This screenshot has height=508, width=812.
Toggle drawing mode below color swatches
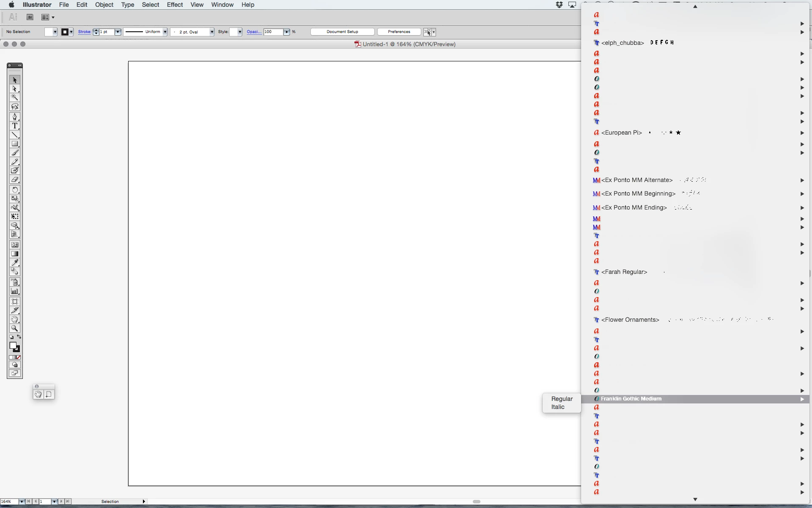click(x=15, y=365)
